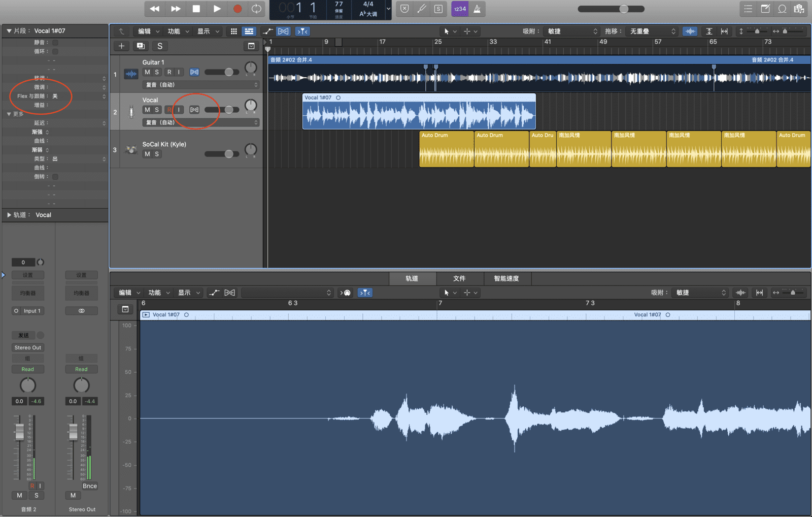Switch to the 智能速度 editor tab
812x517 pixels.
click(506, 278)
